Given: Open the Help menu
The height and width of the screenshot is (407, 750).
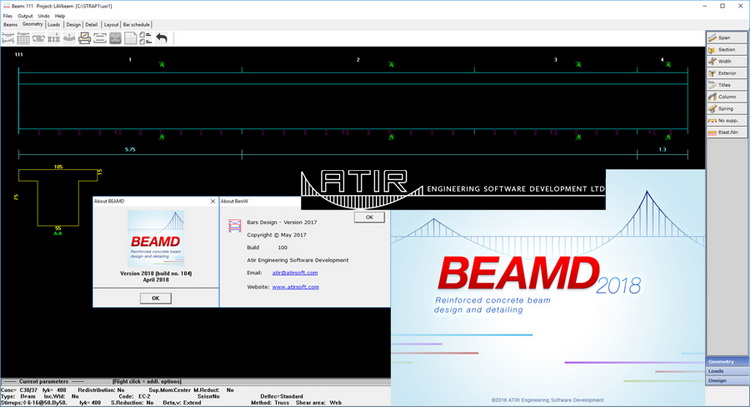Looking at the screenshot, I should [60, 16].
